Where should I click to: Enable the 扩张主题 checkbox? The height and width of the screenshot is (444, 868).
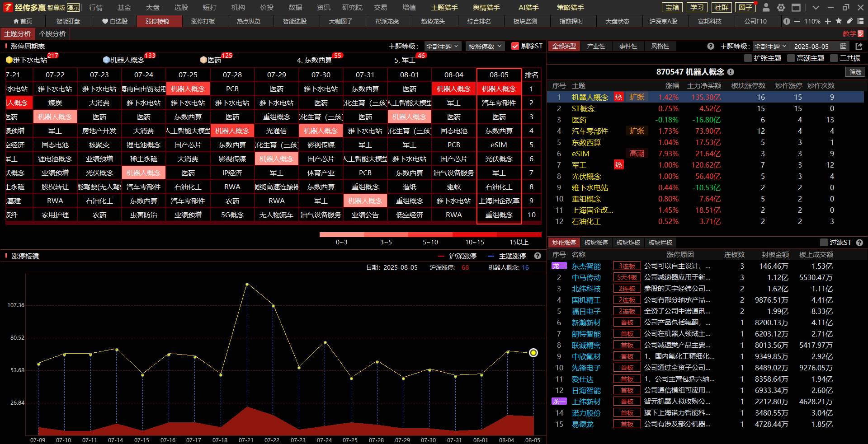pyautogui.click(x=748, y=58)
